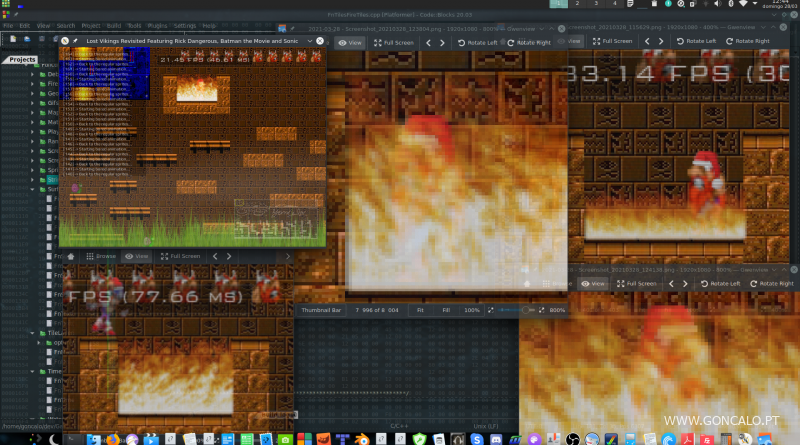Click Full Screen in Screenshot_115629 Gwenview window
This screenshot has height=445, width=800.
[x=612, y=41]
